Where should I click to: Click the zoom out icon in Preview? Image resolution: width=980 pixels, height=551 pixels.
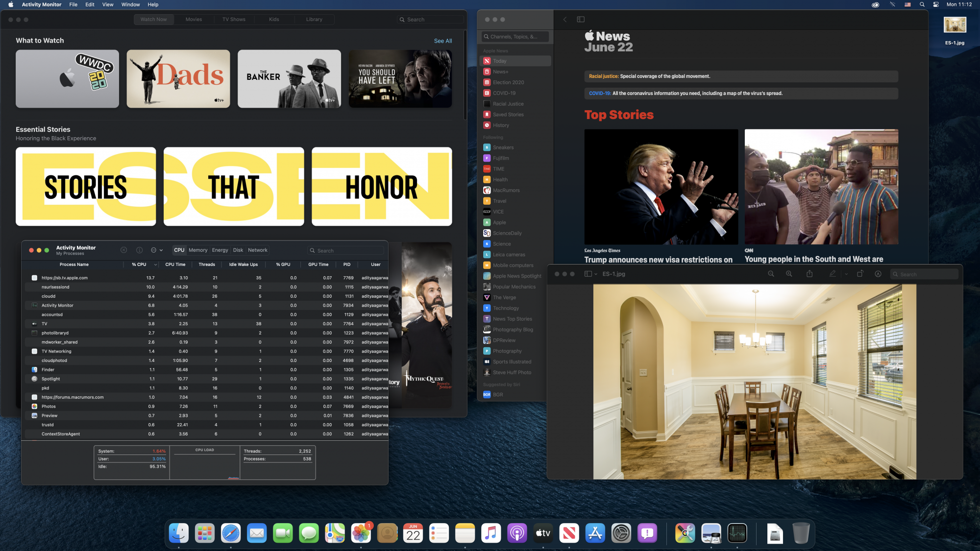coord(771,274)
